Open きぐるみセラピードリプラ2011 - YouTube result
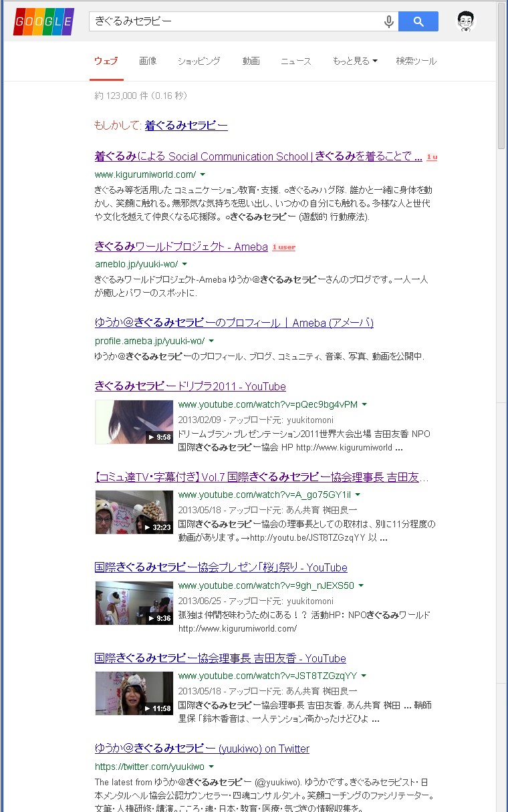 click(190, 386)
